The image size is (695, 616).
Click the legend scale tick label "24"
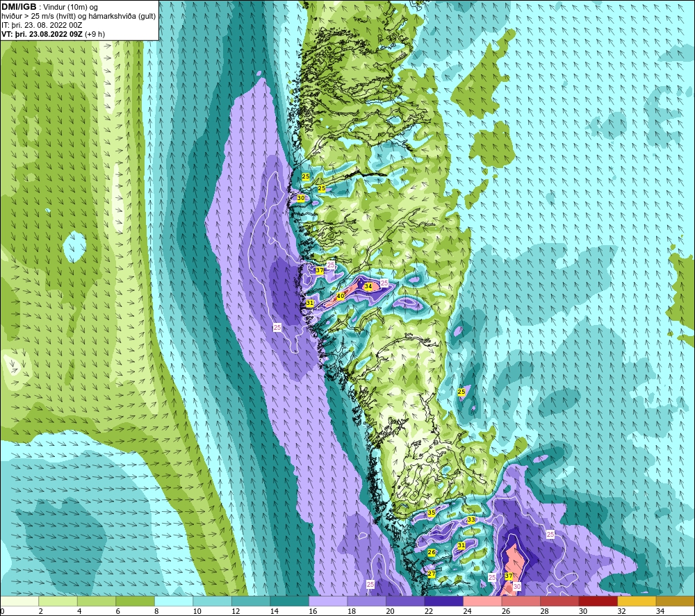pos(467,611)
